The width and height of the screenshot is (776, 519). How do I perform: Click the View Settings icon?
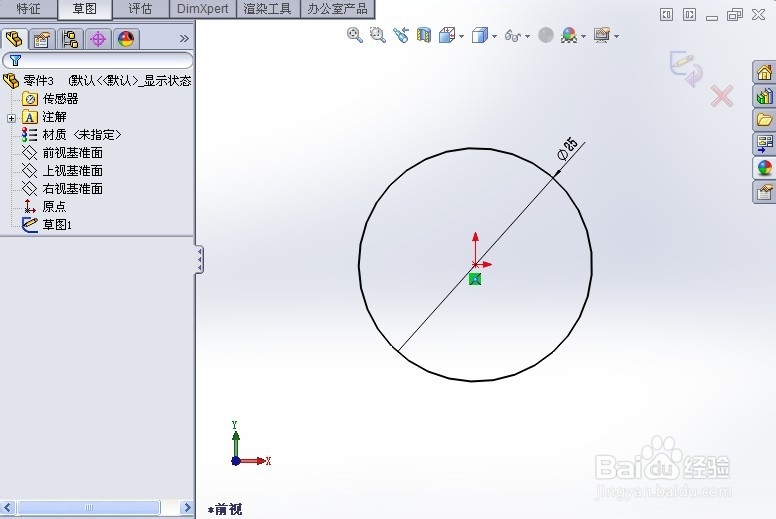(x=602, y=35)
